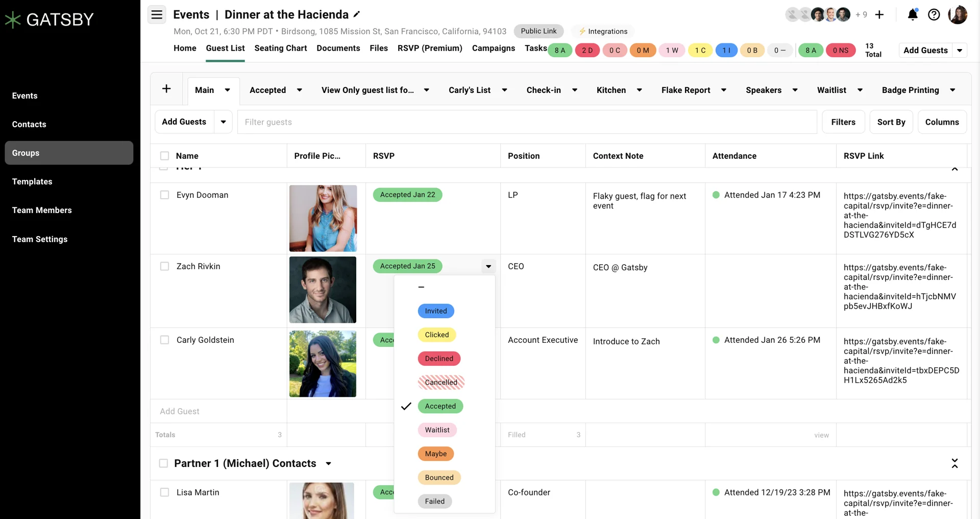Add a new guest list tab with plus icon
Viewport: 980px width, 519px height.
pyautogui.click(x=166, y=89)
